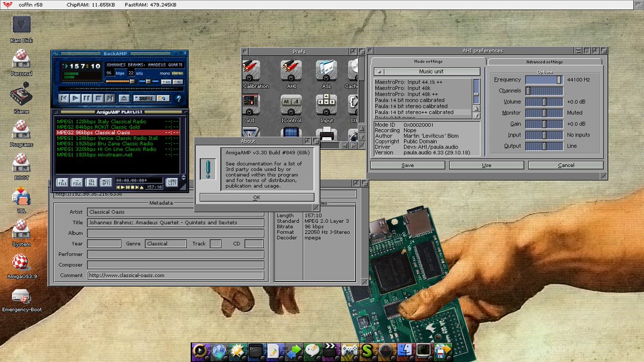
Task: Toggle SHUFFLE in BackAMP
Action: (144, 98)
